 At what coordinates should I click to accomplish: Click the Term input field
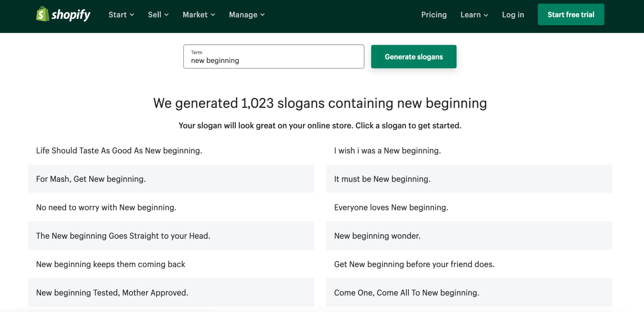tap(274, 57)
